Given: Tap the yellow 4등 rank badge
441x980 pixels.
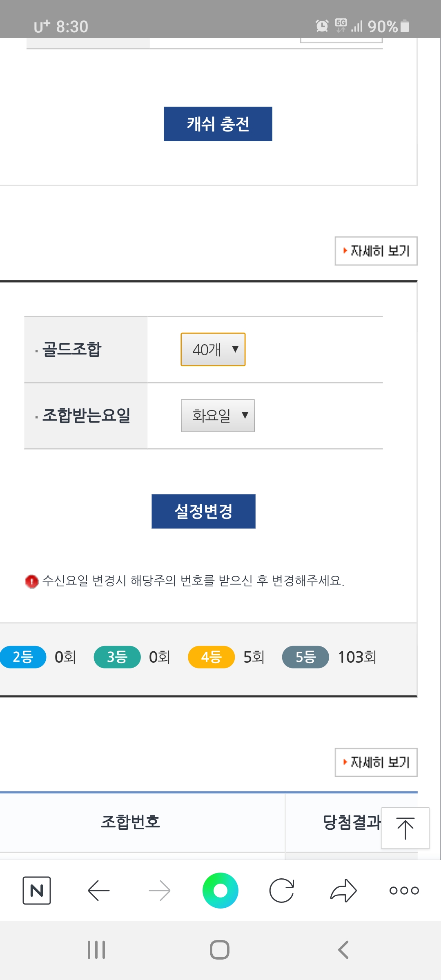Looking at the screenshot, I should pyautogui.click(x=211, y=657).
